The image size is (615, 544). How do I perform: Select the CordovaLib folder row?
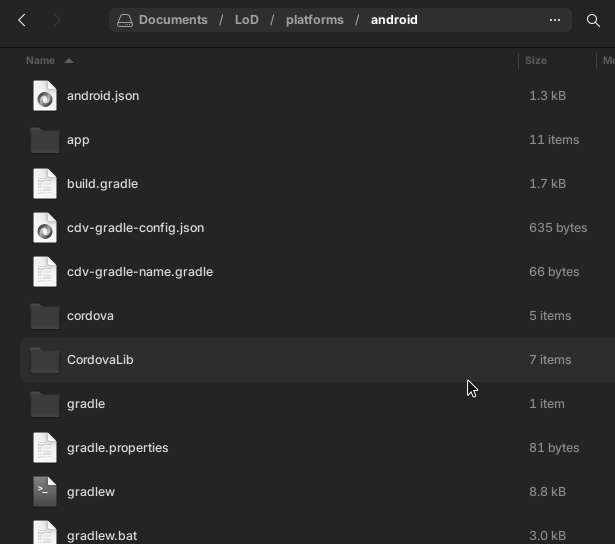point(317,360)
